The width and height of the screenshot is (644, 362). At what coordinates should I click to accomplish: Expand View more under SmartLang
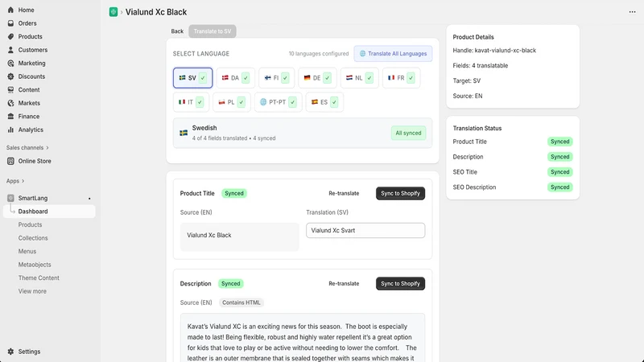point(32,291)
